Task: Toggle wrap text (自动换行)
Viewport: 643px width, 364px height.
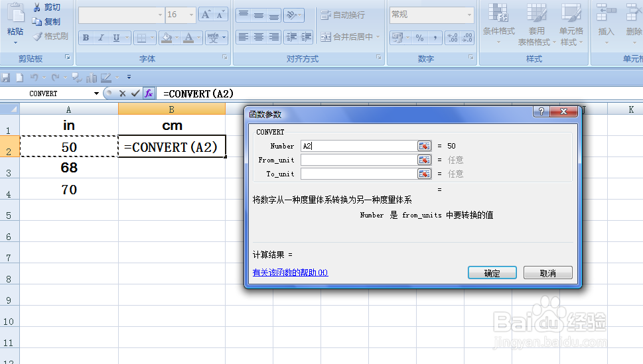Action: point(343,15)
